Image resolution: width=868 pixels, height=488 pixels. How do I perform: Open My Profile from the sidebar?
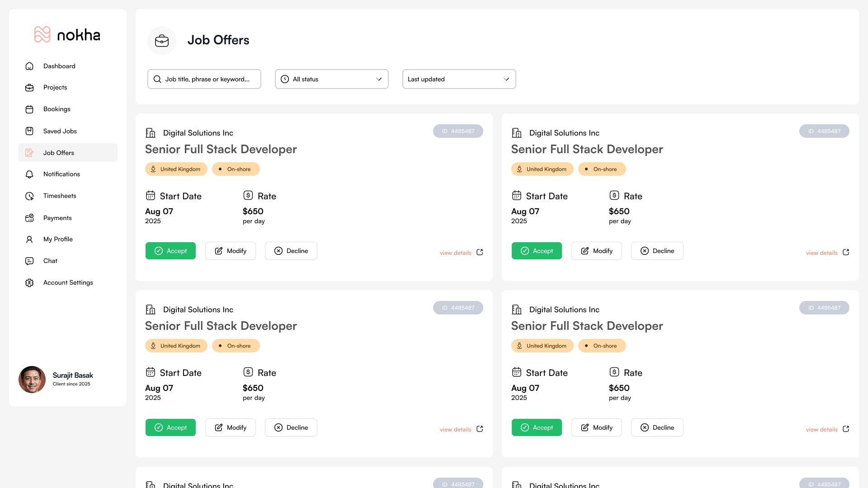(58, 239)
